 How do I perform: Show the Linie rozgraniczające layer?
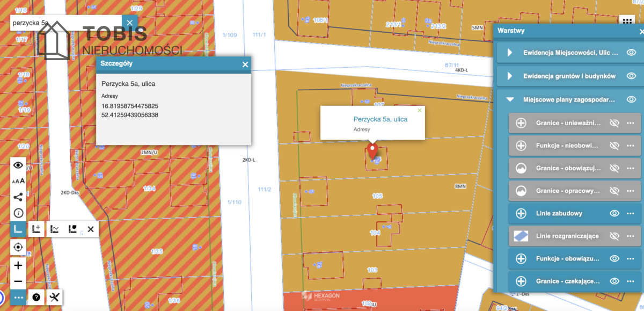614,236
